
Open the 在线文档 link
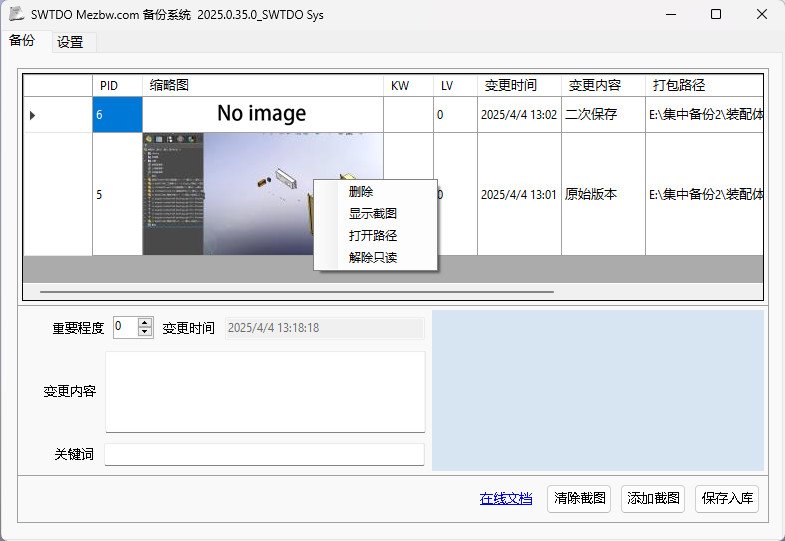[505, 498]
